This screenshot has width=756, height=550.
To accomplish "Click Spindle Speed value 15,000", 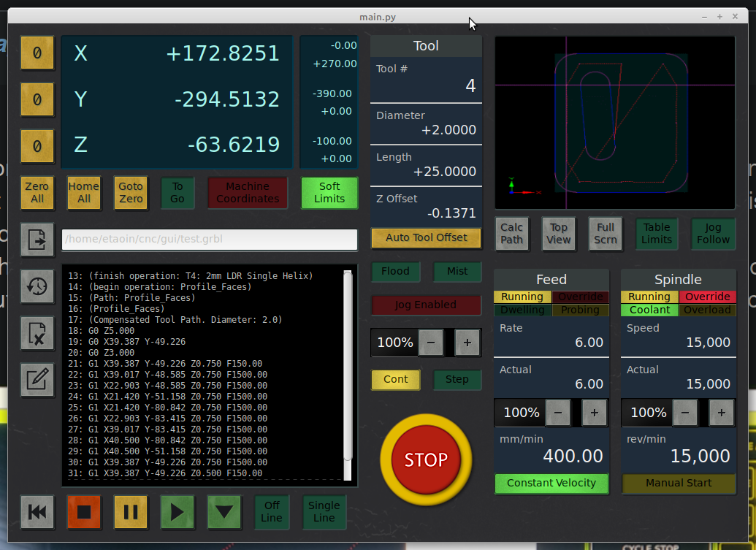I will click(x=708, y=343).
